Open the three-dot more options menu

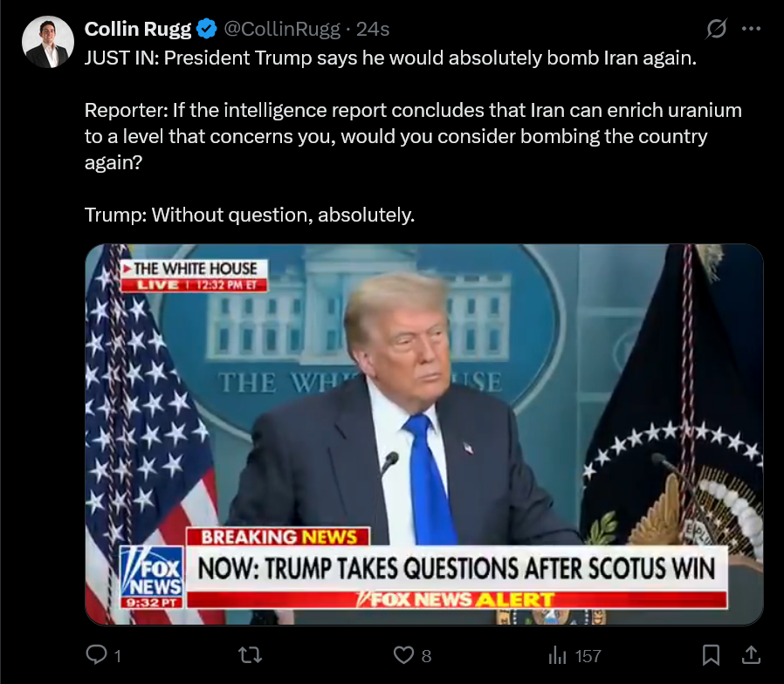click(x=751, y=29)
